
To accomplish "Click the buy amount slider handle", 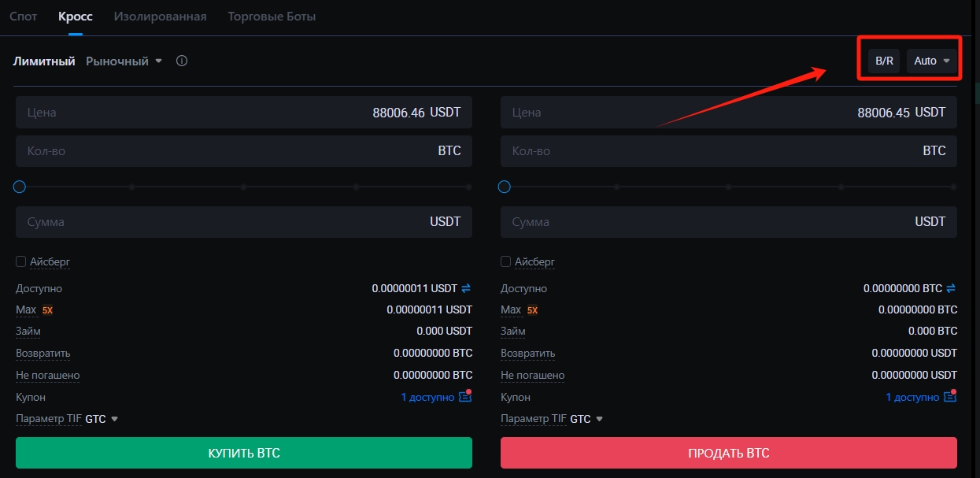I will point(20,187).
